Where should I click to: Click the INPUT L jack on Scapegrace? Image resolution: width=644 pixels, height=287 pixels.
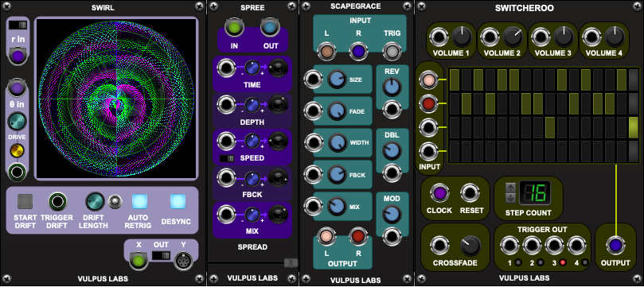(x=326, y=52)
